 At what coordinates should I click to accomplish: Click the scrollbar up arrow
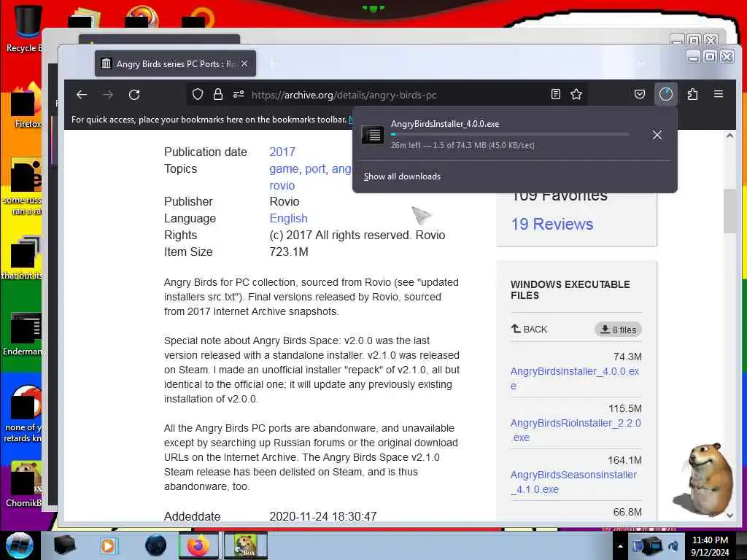(x=729, y=136)
